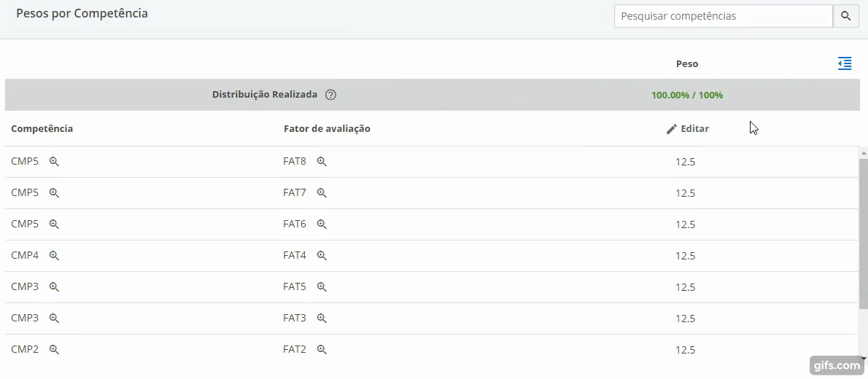Click the magnifier icon next to FAT4
The height and width of the screenshot is (379, 868).
[x=322, y=256]
